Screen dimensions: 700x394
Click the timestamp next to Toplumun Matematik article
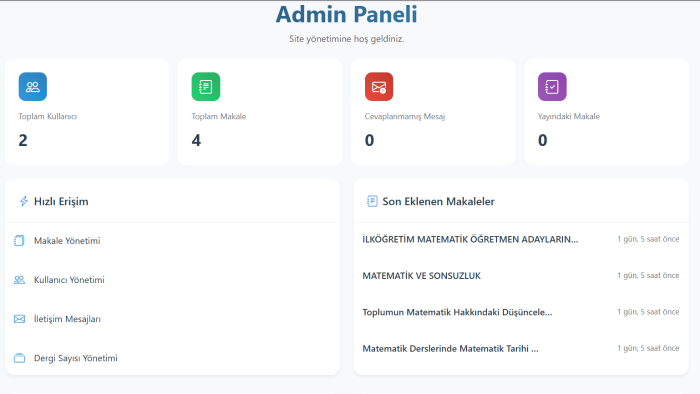(x=648, y=312)
